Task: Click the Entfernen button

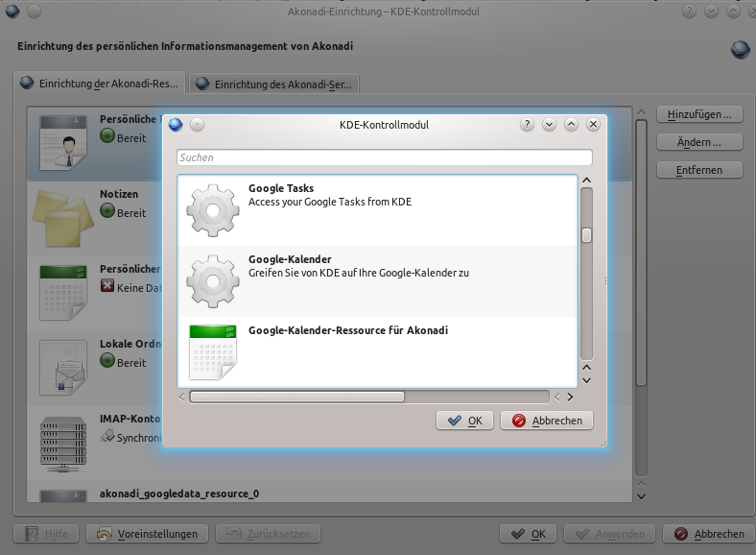Action: click(x=699, y=170)
